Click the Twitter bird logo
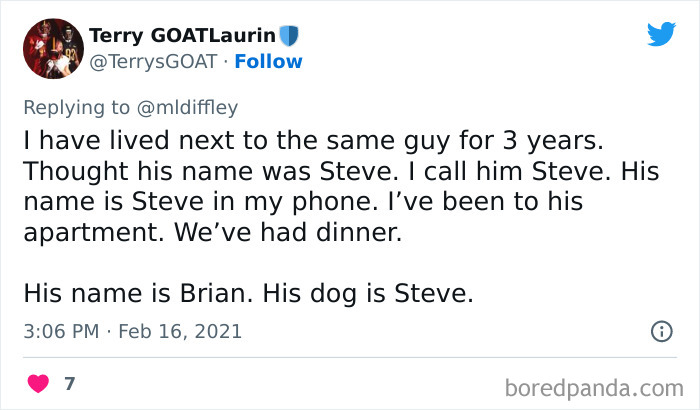The width and height of the screenshot is (700, 410). tap(661, 35)
